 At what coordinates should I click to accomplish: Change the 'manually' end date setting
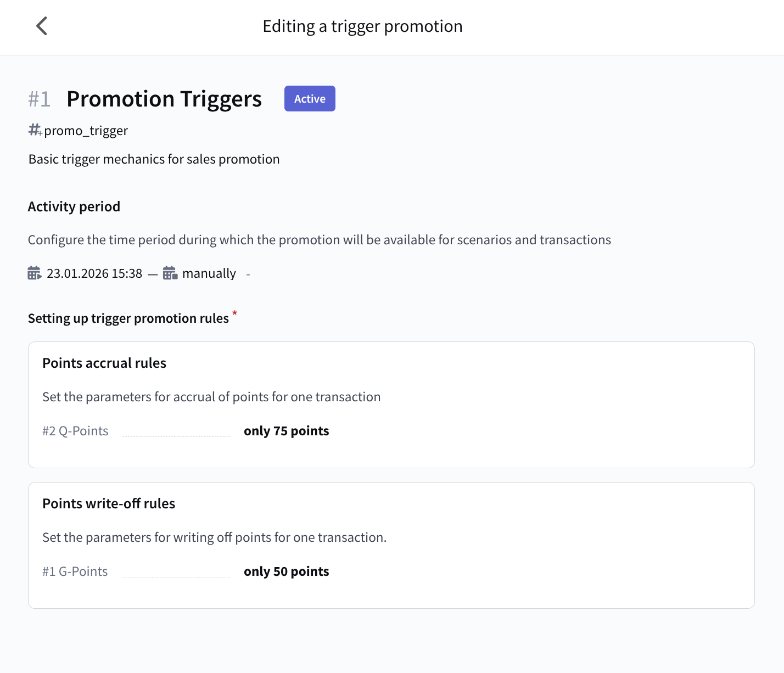coord(209,273)
